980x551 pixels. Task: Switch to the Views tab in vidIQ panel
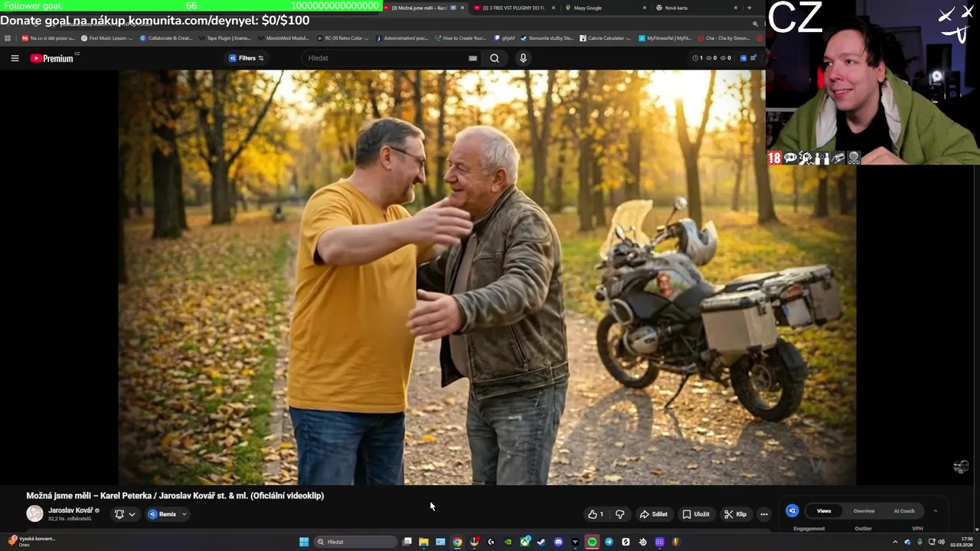[824, 510]
